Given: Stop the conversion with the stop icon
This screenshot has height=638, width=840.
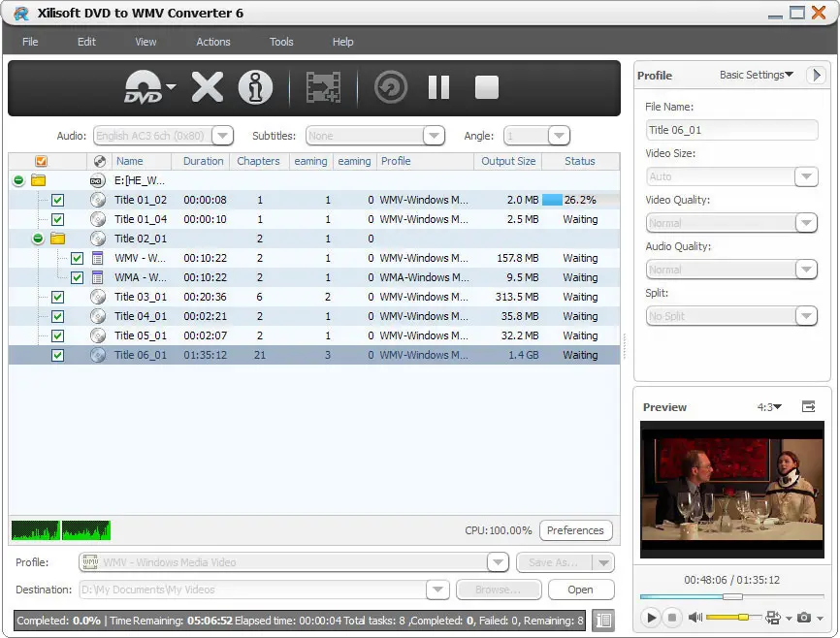Looking at the screenshot, I should coord(485,86).
